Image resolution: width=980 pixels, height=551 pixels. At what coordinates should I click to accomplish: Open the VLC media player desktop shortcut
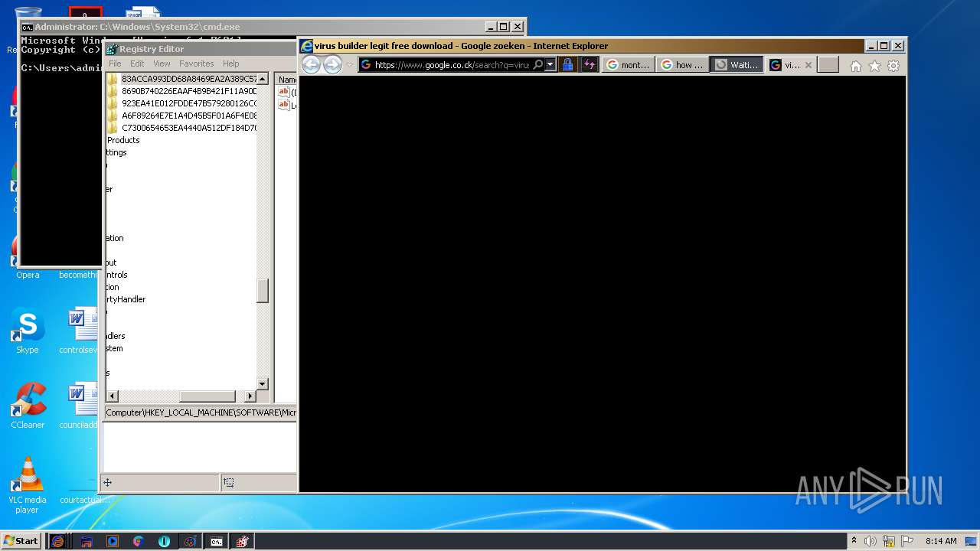(28, 485)
